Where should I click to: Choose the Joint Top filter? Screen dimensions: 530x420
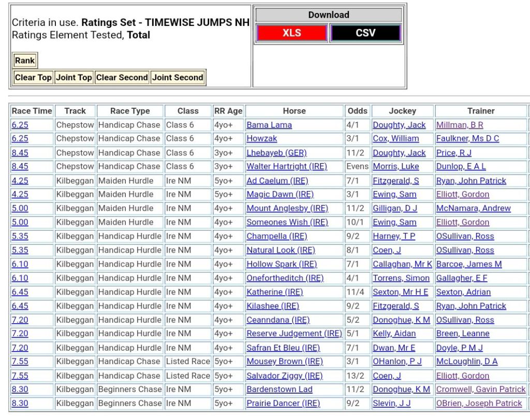point(74,78)
